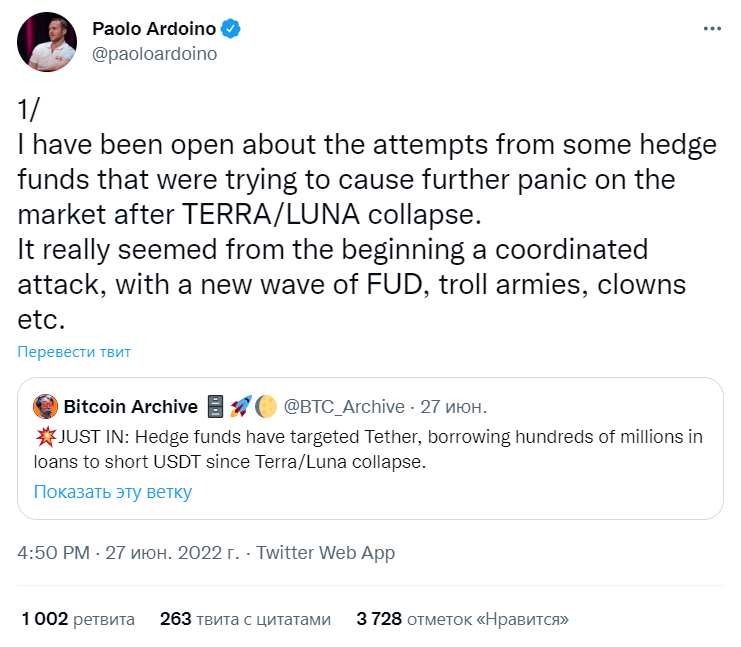This screenshot has height=647, width=741.
Task: Click Bitcoin Archive's small avatar
Action: tap(45, 406)
